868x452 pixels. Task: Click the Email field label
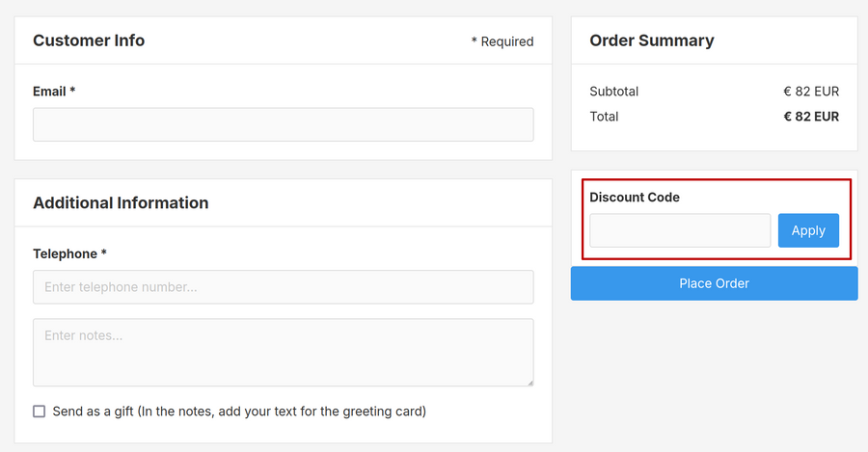coord(54,92)
